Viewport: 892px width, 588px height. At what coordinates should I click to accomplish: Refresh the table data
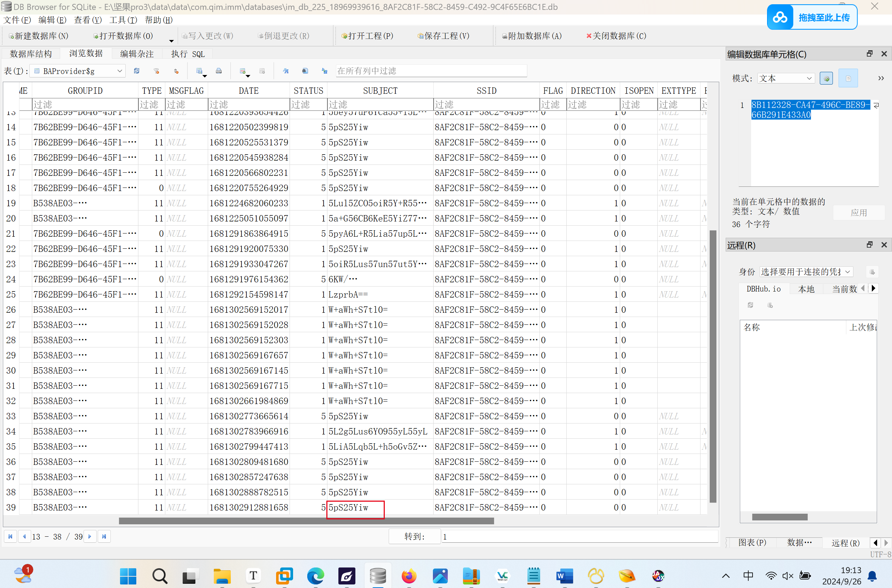click(137, 71)
